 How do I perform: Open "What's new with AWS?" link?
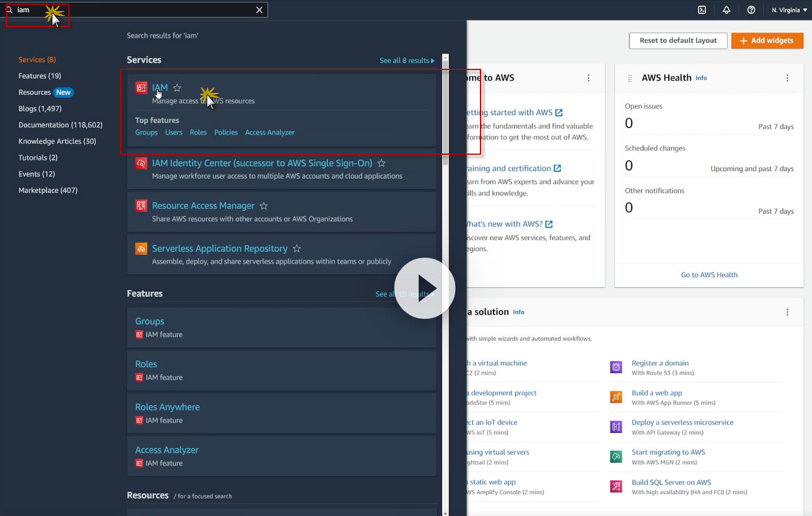click(510, 224)
